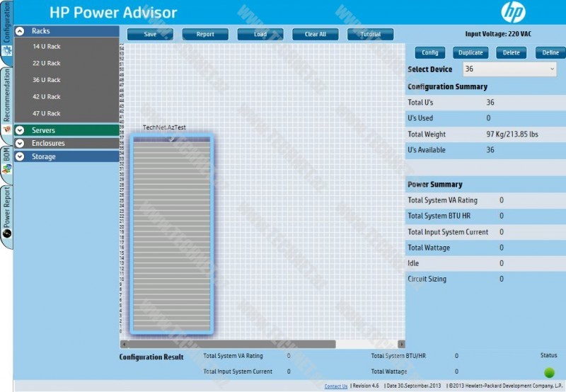Screen dimensions: 566x392
Task: Switch to the Configuration vertical tab
Action: pyautogui.click(x=6, y=33)
